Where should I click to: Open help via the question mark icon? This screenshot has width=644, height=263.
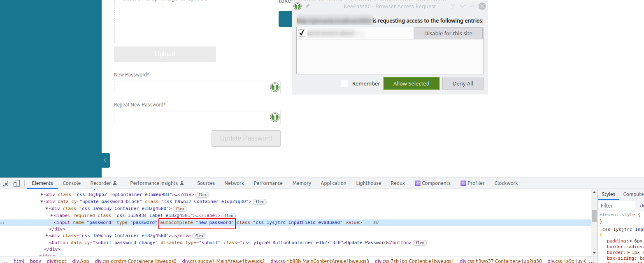pos(452,6)
